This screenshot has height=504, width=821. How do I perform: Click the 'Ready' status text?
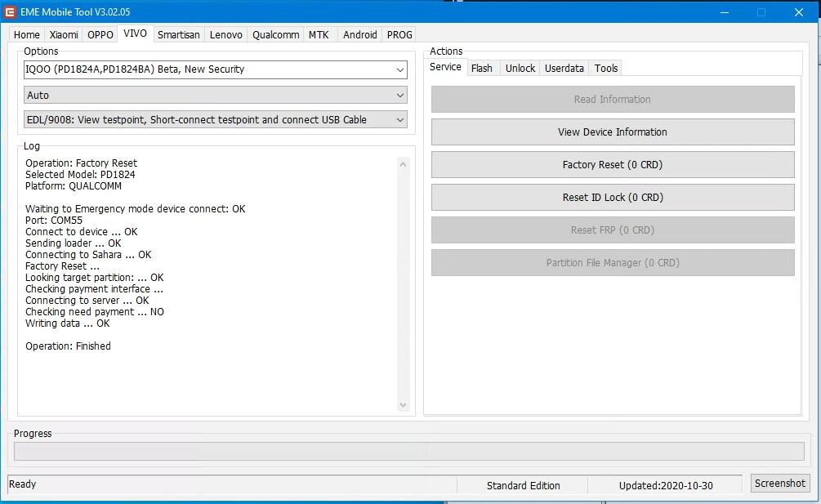[23, 484]
